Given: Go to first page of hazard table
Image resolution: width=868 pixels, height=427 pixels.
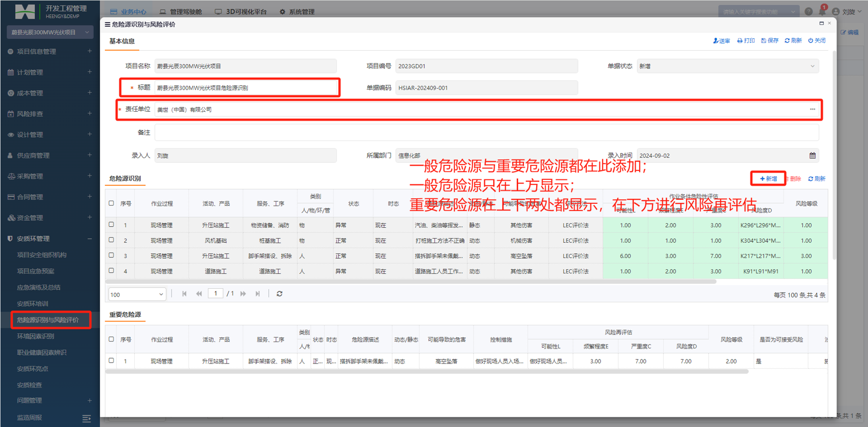Looking at the screenshot, I should click(184, 294).
